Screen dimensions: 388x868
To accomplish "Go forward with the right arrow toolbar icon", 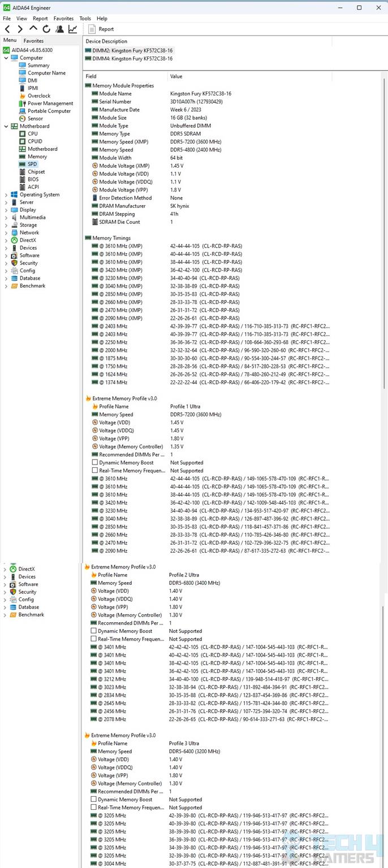I will (x=20, y=29).
